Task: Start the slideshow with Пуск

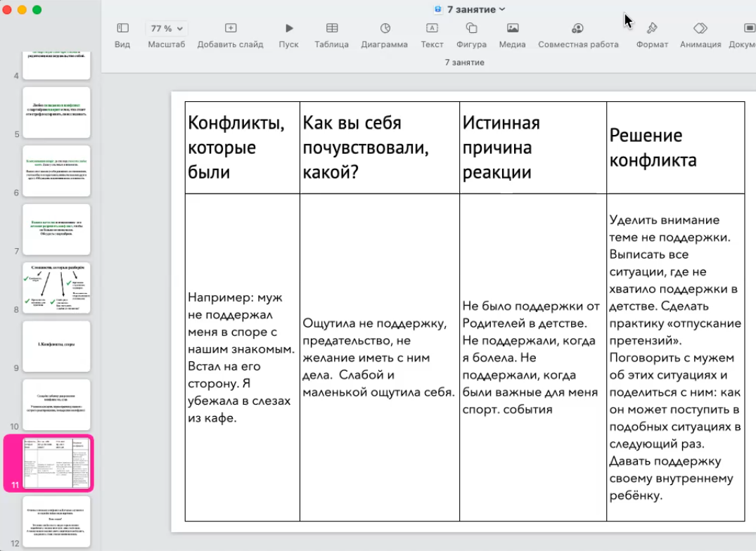Action: click(x=289, y=35)
